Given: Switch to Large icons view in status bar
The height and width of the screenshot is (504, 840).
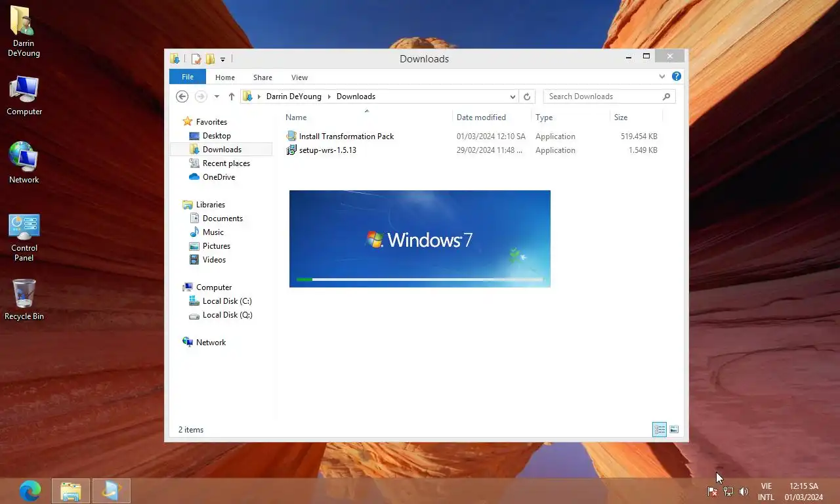Looking at the screenshot, I should (674, 430).
